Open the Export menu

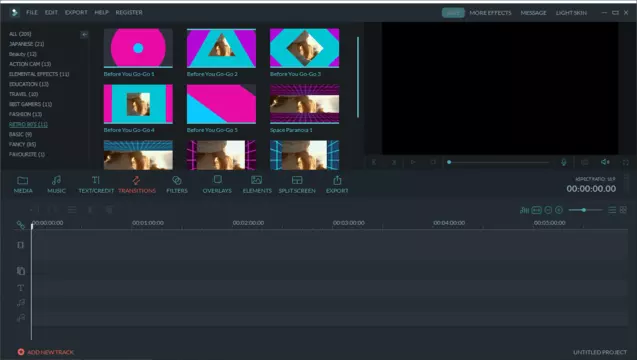click(x=76, y=13)
